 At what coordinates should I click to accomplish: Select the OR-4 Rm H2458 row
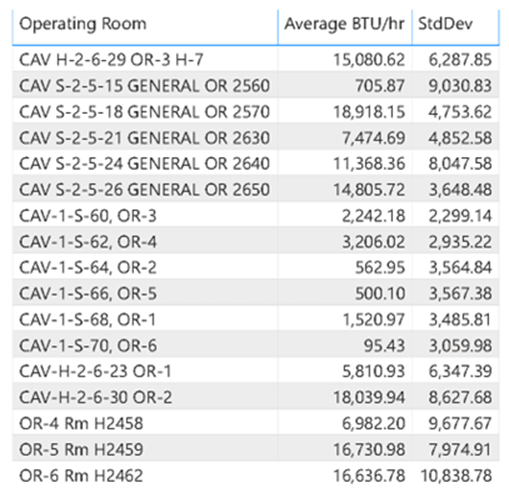(256, 424)
